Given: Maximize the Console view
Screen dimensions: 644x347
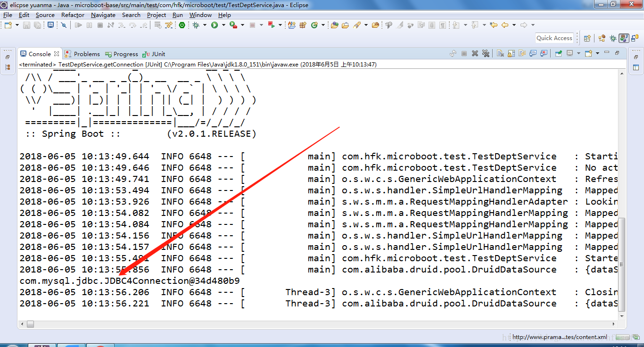Looking at the screenshot, I should click(617, 53).
